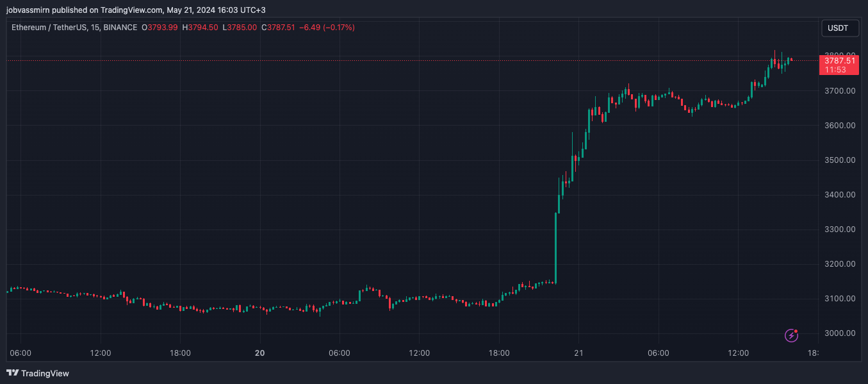This screenshot has width=868, height=384.
Task: Click the open value O3793.99
Action: click(160, 28)
